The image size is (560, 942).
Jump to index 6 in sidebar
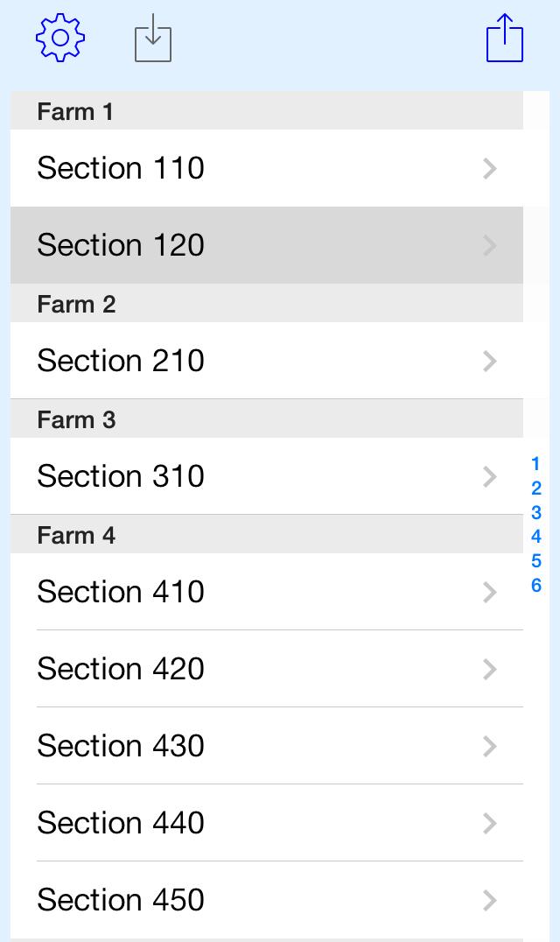click(x=536, y=585)
